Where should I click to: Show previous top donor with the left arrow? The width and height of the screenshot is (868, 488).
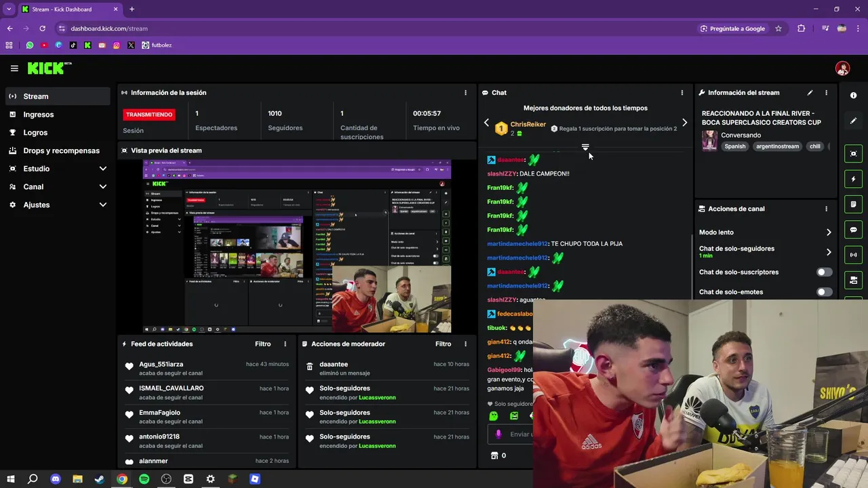pyautogui.click(x=486, y=123)
